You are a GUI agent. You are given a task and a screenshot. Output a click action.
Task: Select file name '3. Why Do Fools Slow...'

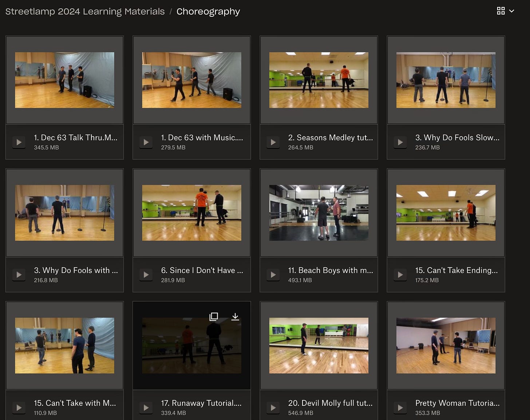(x=458, y=138)
